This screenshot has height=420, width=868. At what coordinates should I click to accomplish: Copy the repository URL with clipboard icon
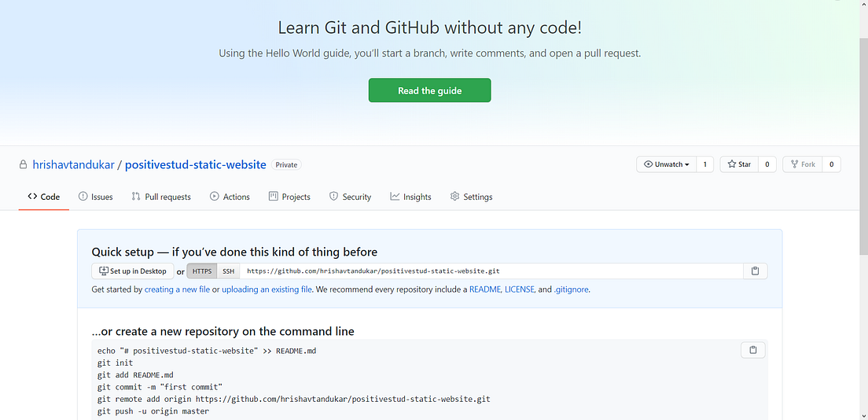755,271
